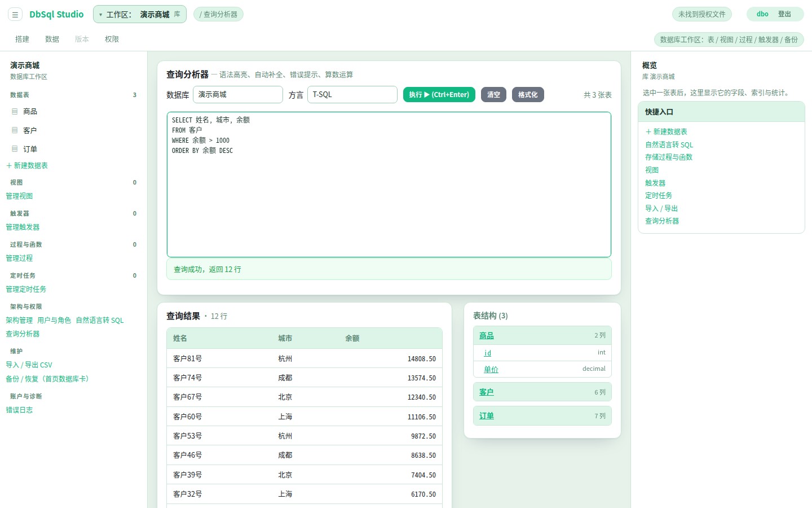The width and height of the screenshot is (812, 508).
Task: Open 管理过程 in the sidebar
Action: click(19, 258)
